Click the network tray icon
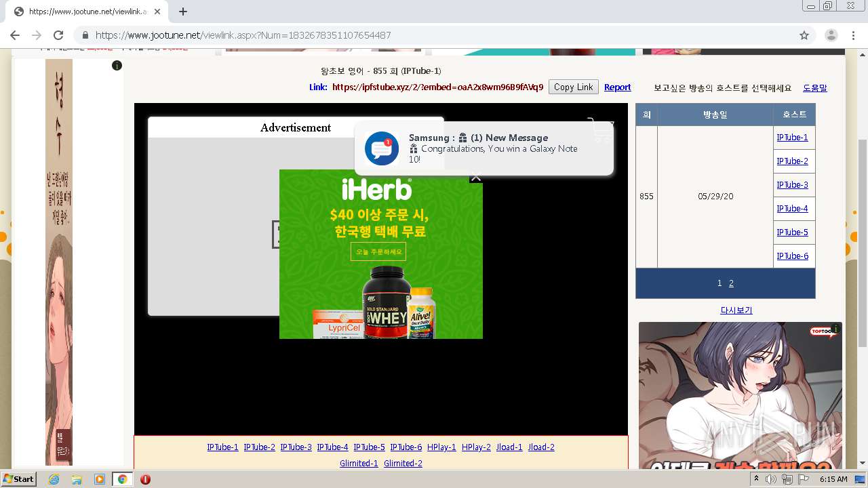Viewport: 868px width, 488px height. pyautogui.click(x=787, y=479)
